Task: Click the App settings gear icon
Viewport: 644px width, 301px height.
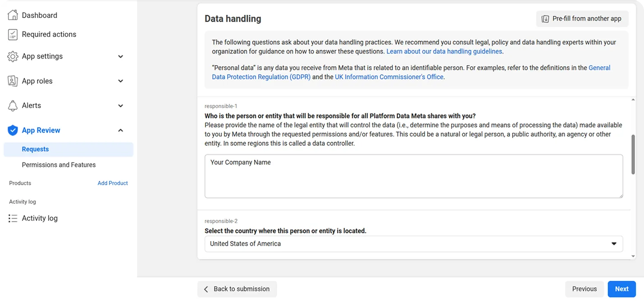Action: coord(13,56)
